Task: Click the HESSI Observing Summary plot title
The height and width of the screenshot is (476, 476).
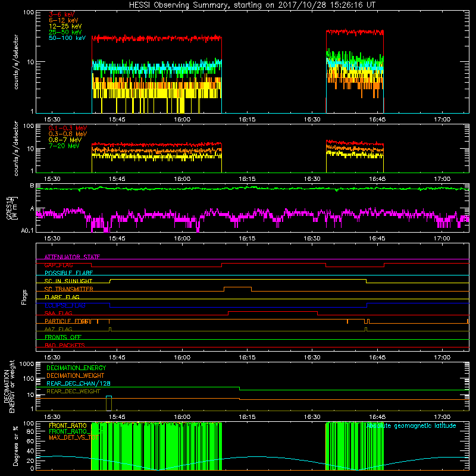Action: [x=252, y=5]
